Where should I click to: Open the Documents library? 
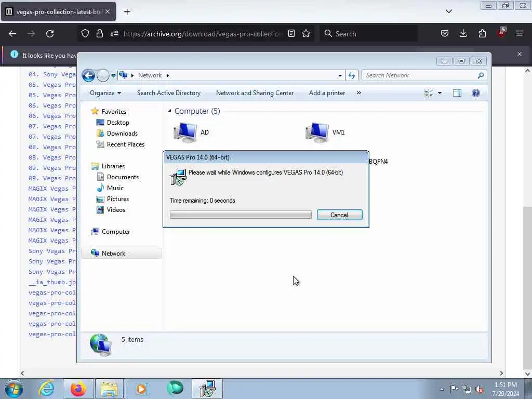[118, 177]
